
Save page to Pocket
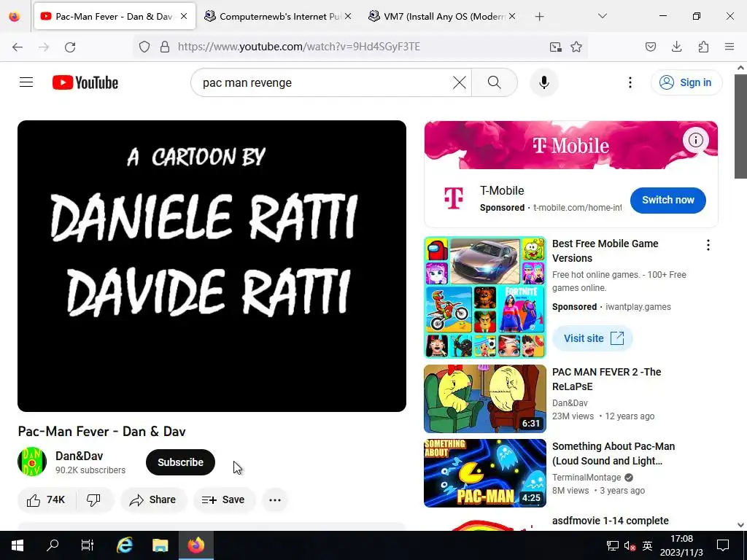[x=651, y=47]
